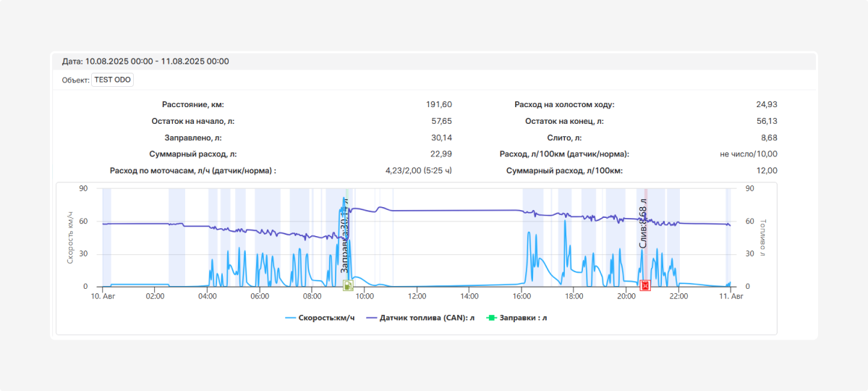Click the 12:00 time axis tick
Screen dimensions: 868x391
click(x=417, y=297)
